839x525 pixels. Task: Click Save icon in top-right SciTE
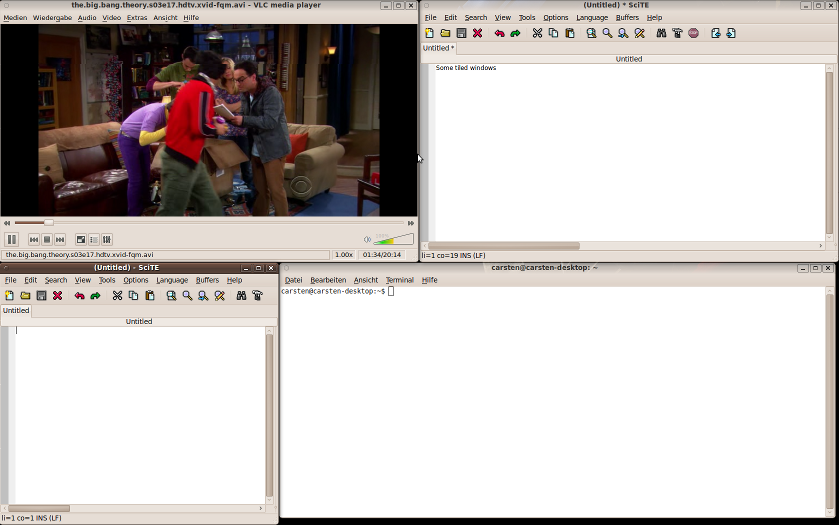[x=461, y=33]
